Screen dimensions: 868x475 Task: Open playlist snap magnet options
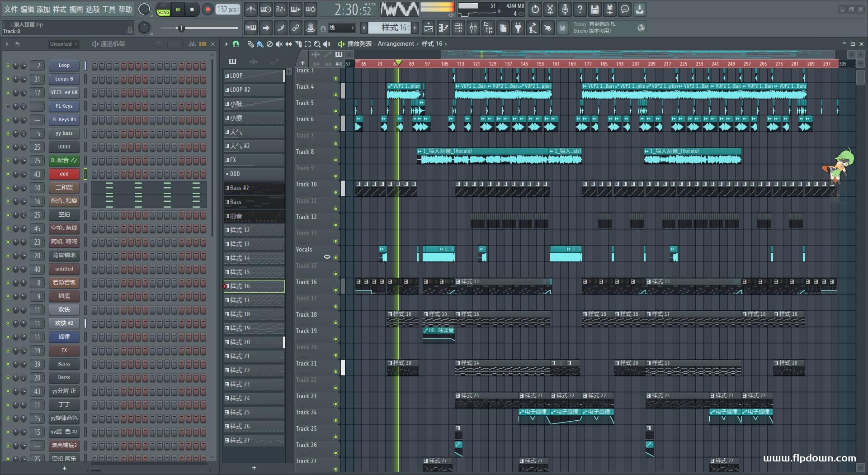tap(236, 44)
